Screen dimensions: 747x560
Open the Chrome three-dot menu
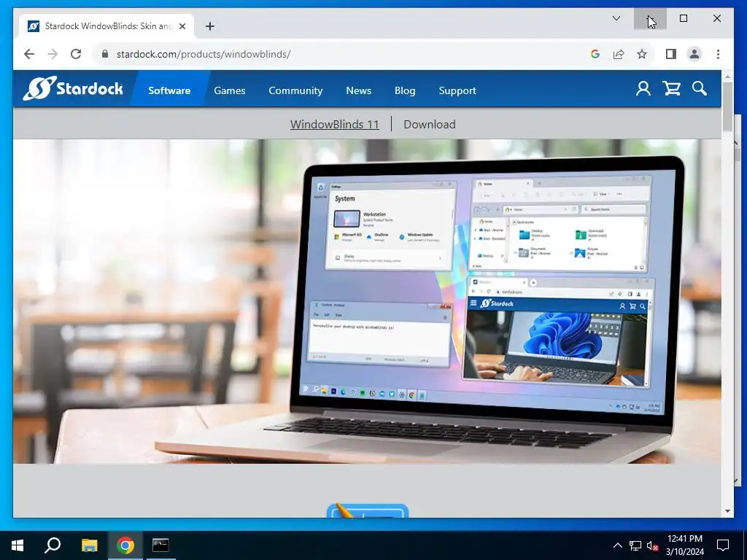point(718,54)
